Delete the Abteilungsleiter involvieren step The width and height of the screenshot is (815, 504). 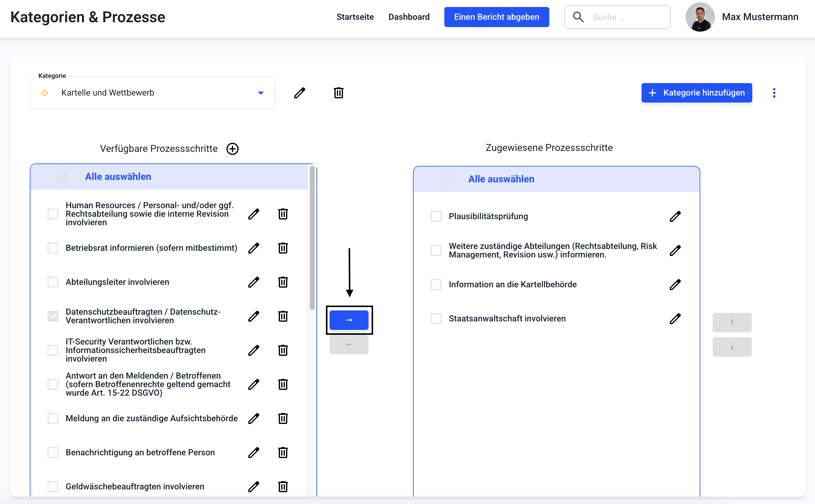[x=283, y=282]
